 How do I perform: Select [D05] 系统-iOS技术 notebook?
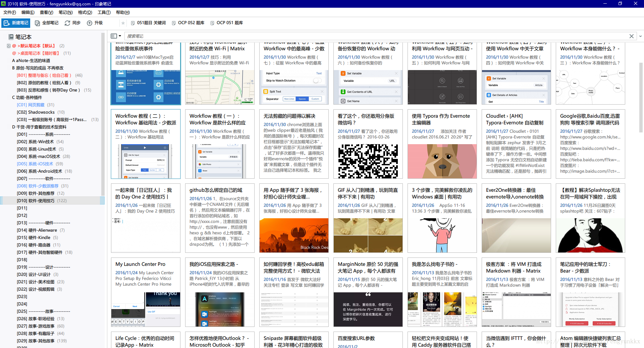40,164
